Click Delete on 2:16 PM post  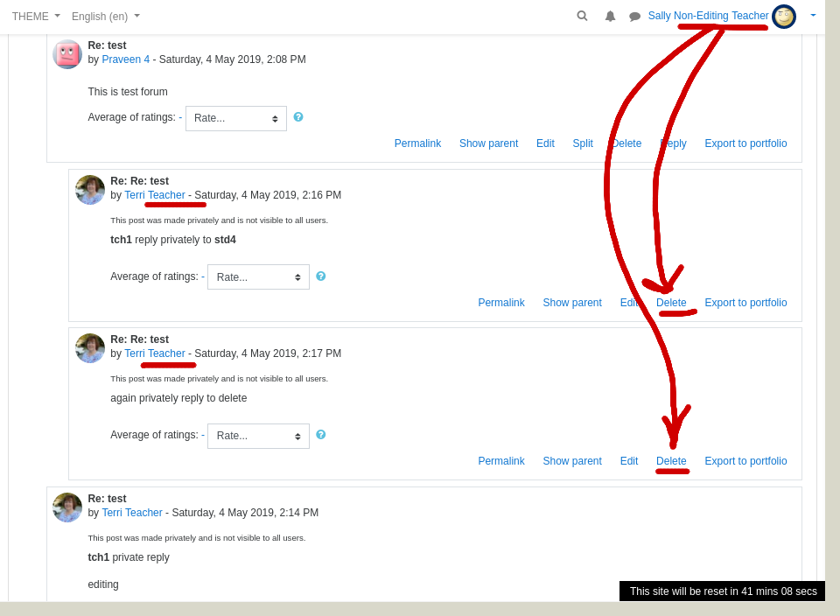[x=671, y=303]
